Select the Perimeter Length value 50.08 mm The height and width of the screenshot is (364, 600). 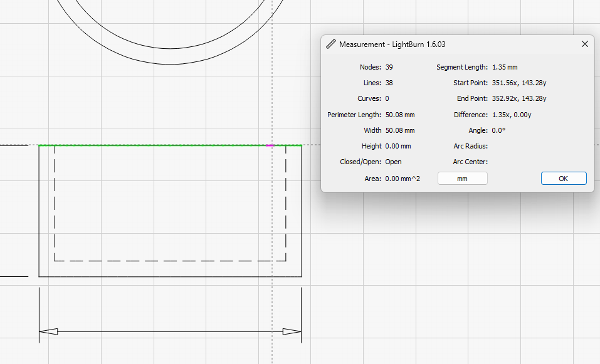coord(400,115)
